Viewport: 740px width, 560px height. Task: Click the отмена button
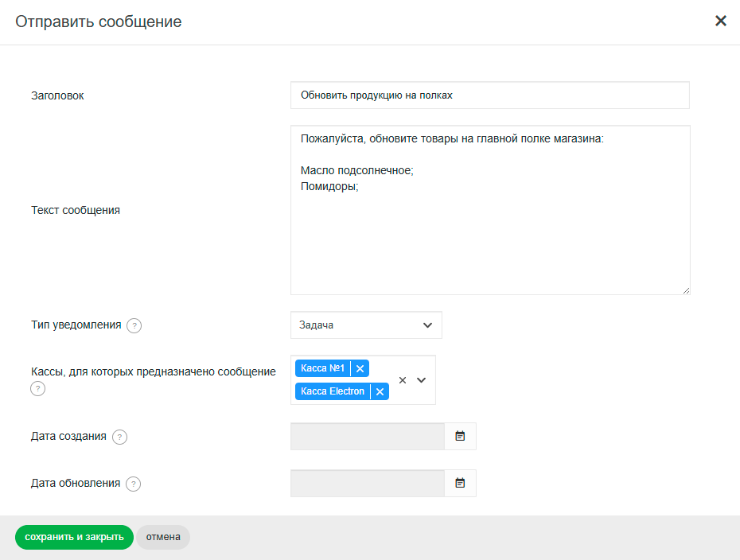(x=163, y=538)
